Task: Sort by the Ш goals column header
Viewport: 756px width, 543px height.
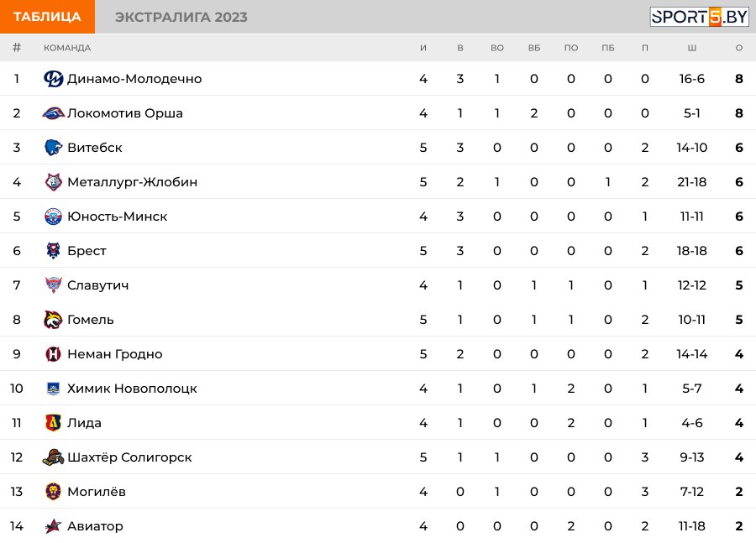Action: (x=692, y=48)
